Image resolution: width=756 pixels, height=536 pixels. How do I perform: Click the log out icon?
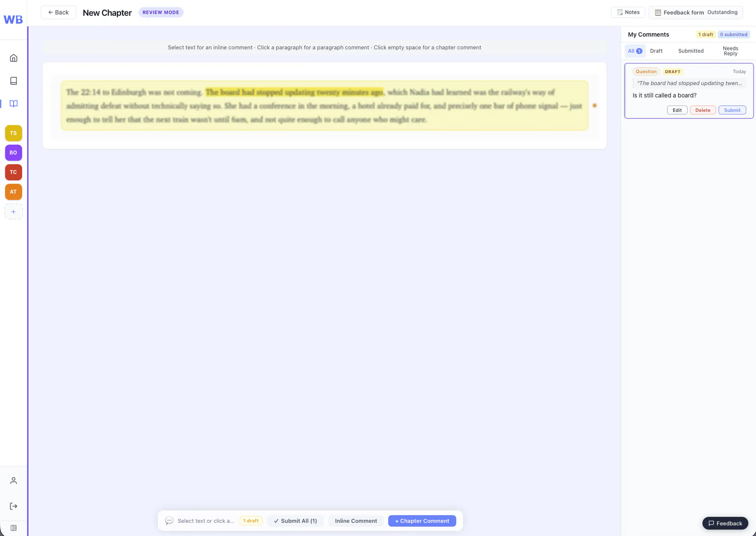pyautogui.click(x=14, y=506)
